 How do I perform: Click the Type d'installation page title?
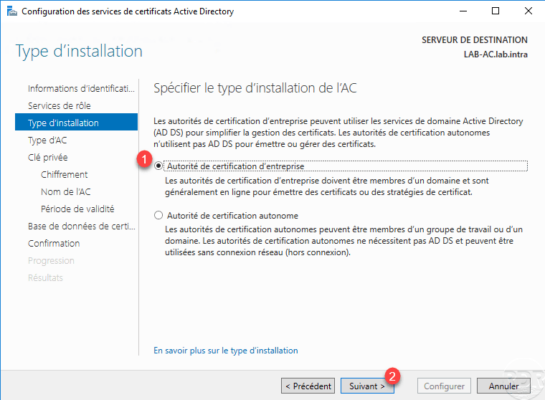79,51
